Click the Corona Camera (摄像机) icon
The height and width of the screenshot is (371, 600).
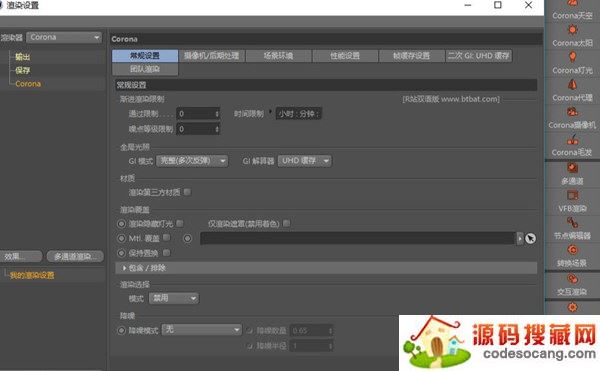click(x=572, y=112)
